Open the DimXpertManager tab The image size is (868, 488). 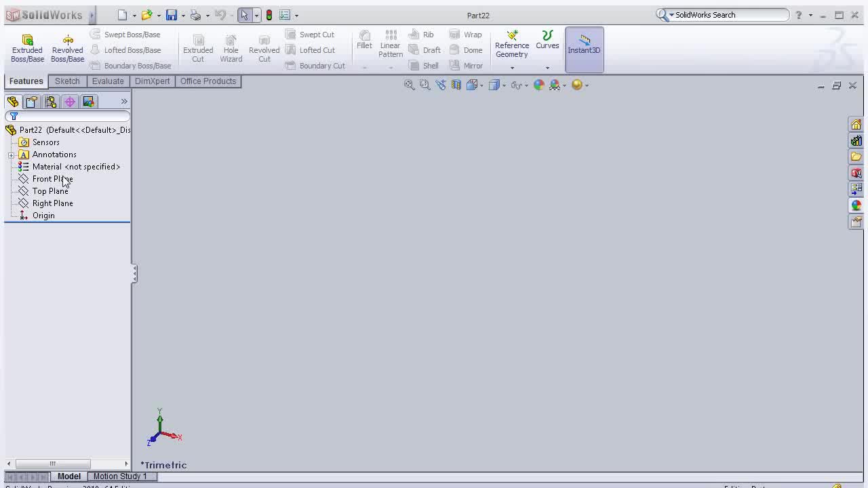[70, 102]
